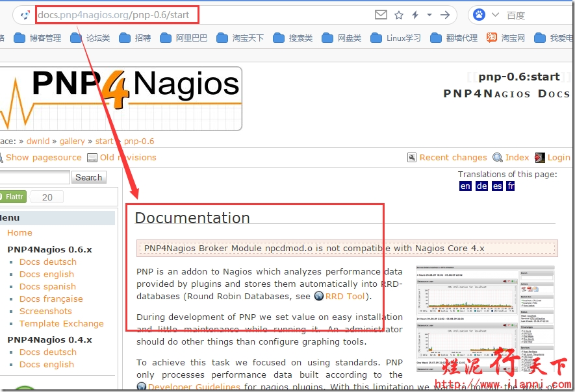Open Docs english under PNP4Nagios 0.6.x
575x392 pixels.
click(47, 275)
